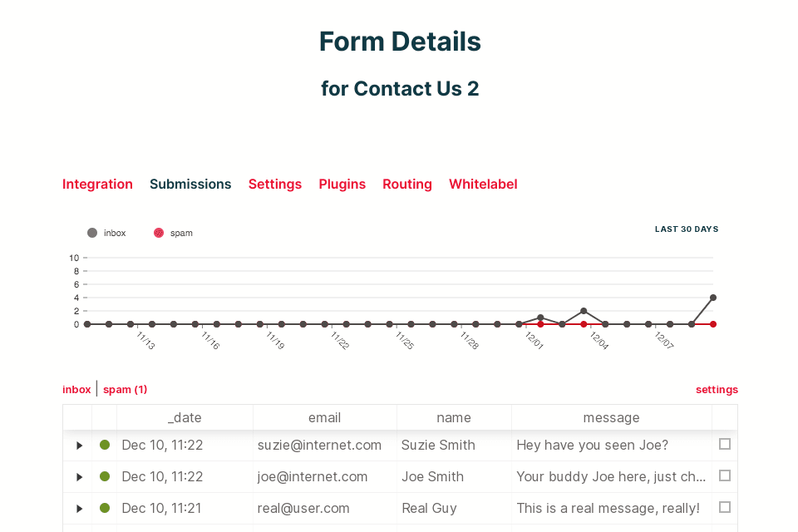Viewport: 798px width, 532px height.
Task: Select checkbox for Suzie Smith submission
Action: pos(725,445)
